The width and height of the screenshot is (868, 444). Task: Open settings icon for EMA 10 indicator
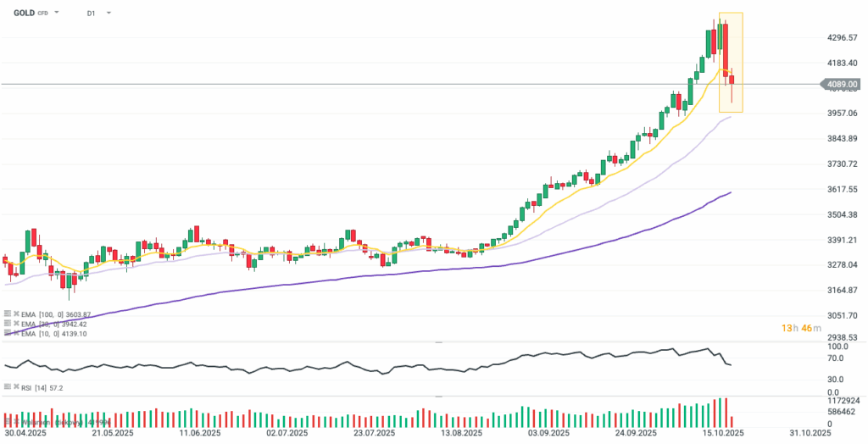point(8,334)
